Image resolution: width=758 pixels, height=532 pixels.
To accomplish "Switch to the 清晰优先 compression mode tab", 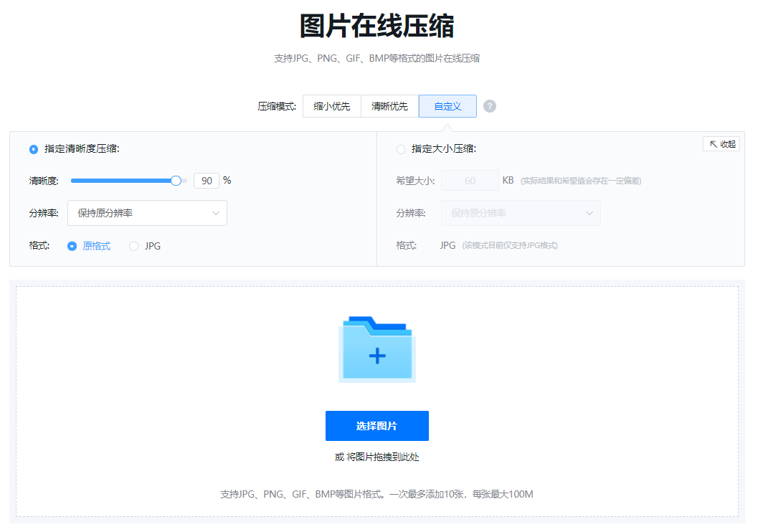I will (389, 105).
